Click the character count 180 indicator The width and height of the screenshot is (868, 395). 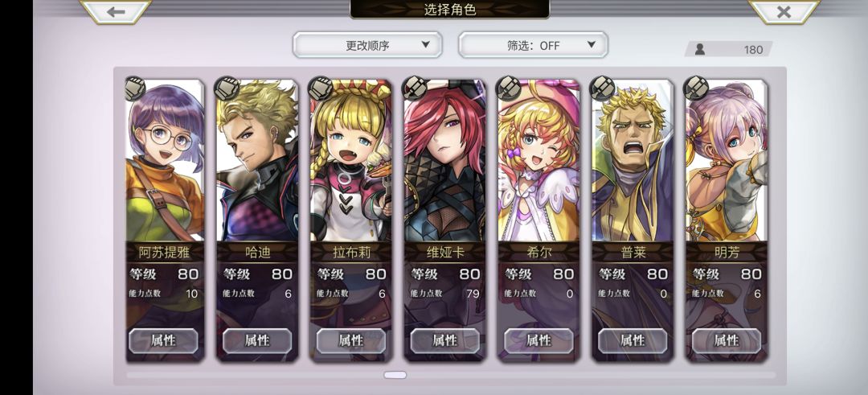728,49
